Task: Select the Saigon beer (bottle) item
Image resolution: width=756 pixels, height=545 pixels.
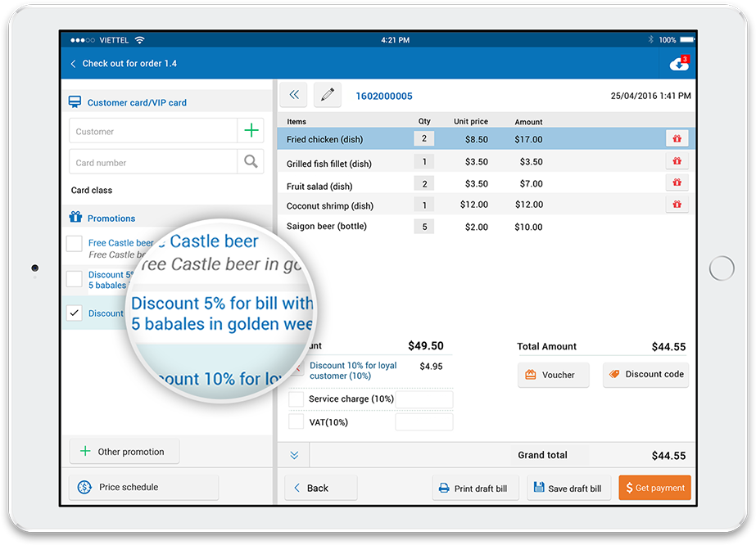Action: (327, 226)
